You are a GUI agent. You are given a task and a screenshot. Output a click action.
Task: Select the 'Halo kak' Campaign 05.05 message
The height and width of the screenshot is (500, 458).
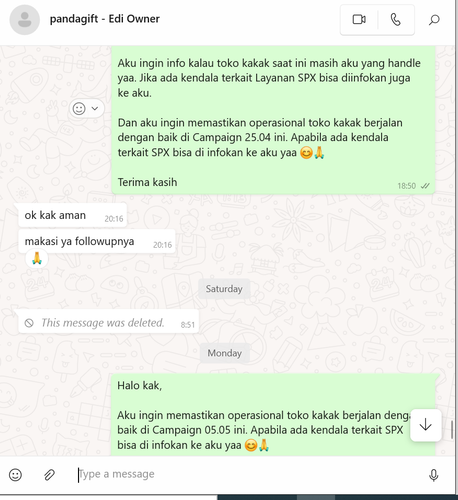273,415
